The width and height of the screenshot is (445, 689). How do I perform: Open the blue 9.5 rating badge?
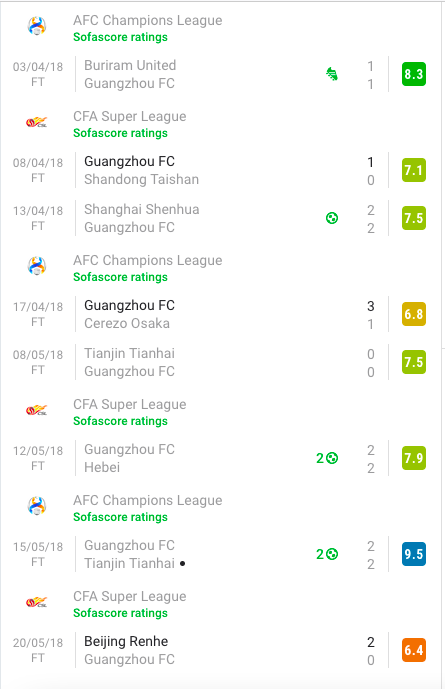click(414, 554)
